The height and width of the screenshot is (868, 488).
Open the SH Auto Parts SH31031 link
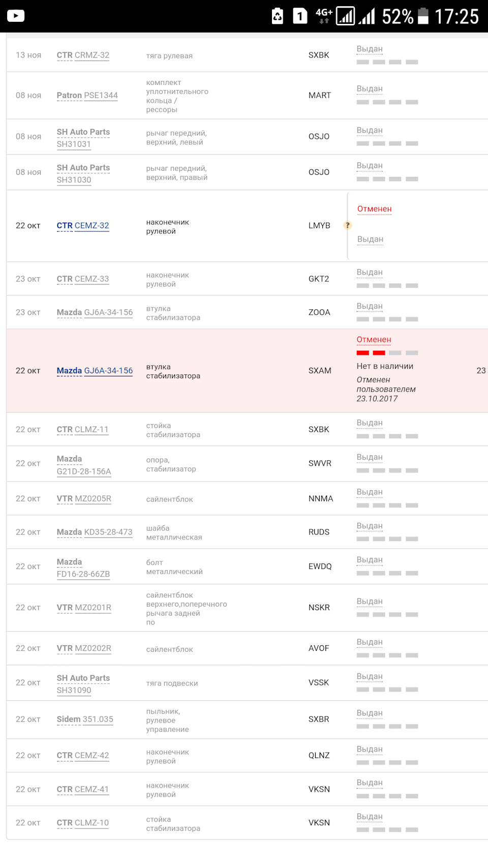point(83,138)
